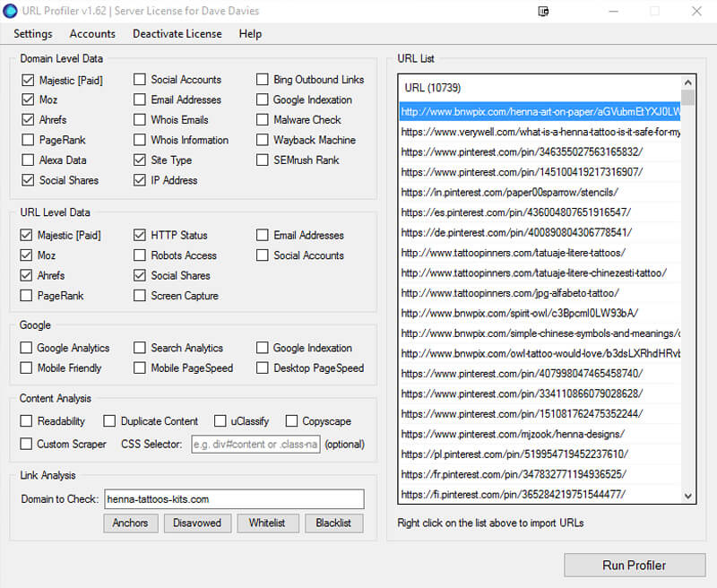Click the Whitelist button
Screen dimensions: 717x588
(x=267, y=523)
